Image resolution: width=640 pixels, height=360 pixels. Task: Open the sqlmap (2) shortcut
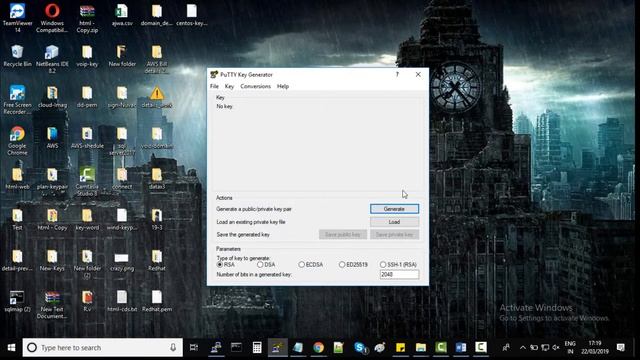[17, 301]
